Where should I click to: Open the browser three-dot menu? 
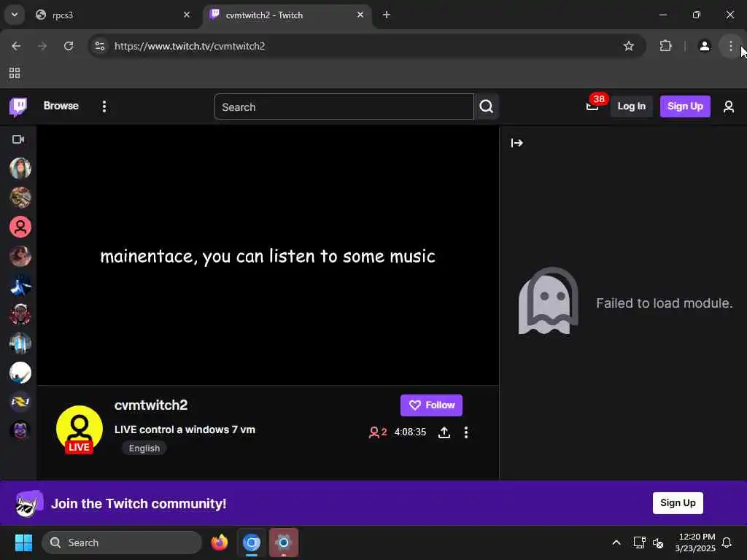click(x=730, y=46)
